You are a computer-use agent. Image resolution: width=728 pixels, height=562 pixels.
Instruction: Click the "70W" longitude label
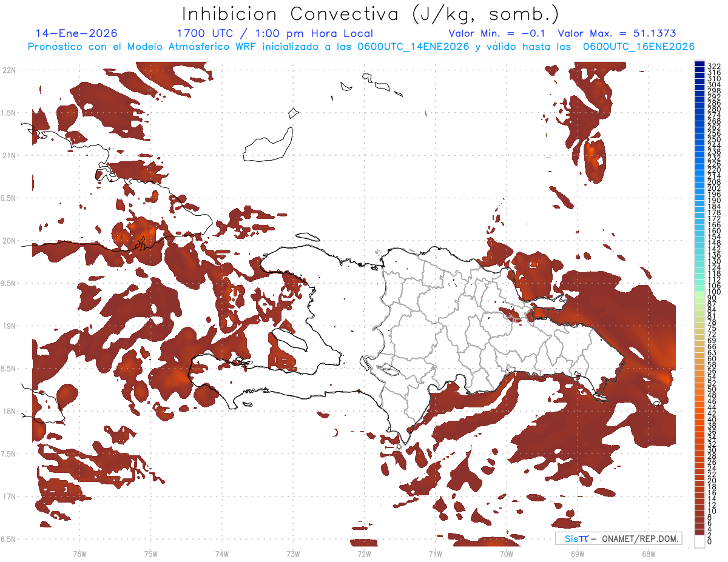pos(507,554)
